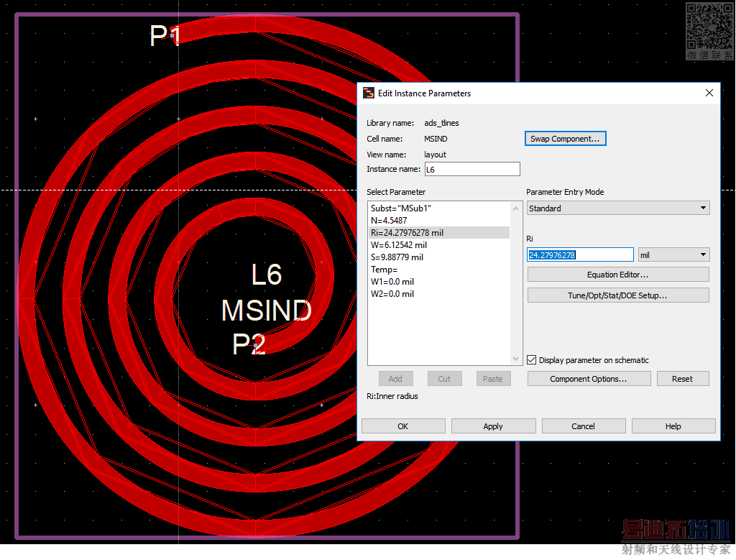Viewport: 736px width, 560px height.
Task: Select the W2=0.0 mil parameter
Action: coord(439,293)
